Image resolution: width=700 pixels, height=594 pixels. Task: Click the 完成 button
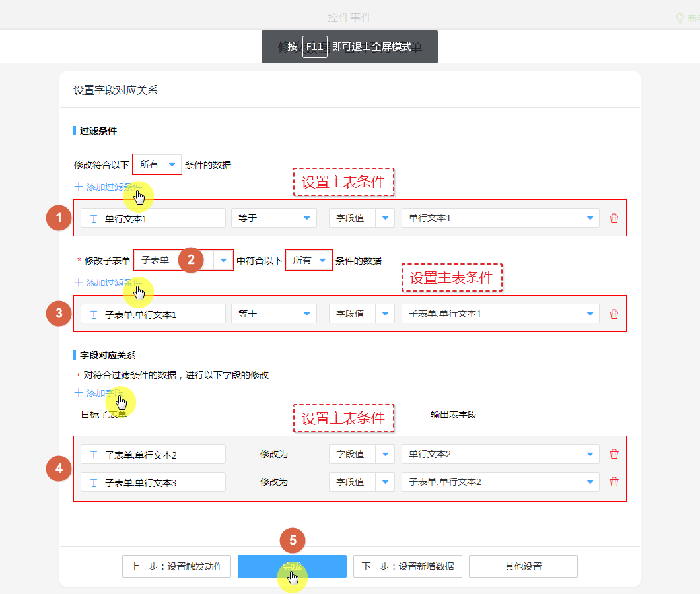(292, 566)
